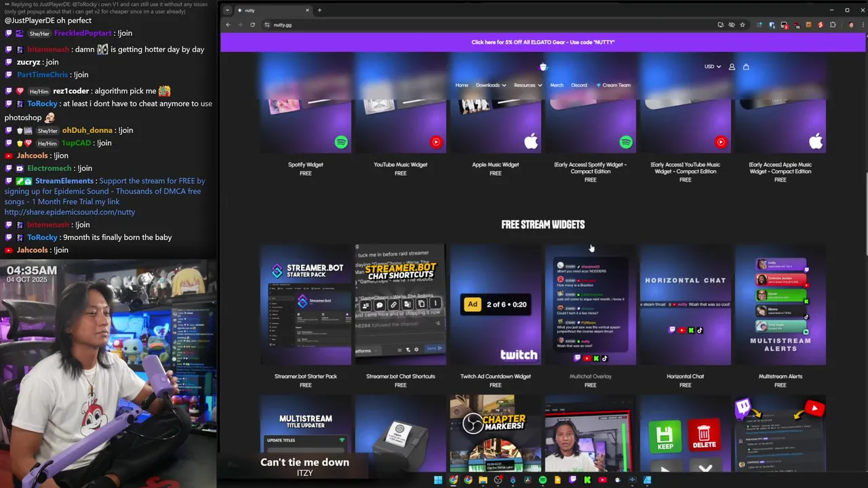Click the nutty logo at page top

tap(542, 66)
